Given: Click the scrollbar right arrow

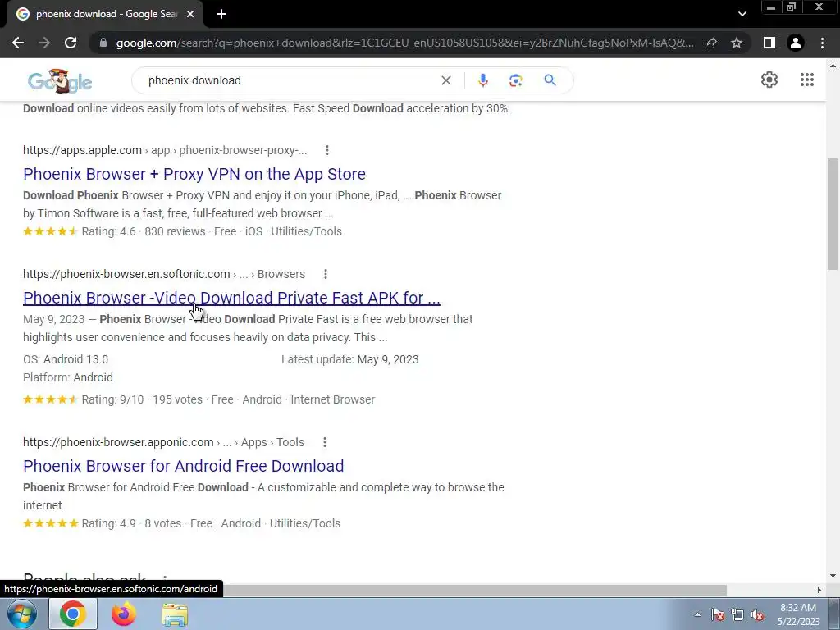Looking at the screenshot, I should (x=819, y=590).
